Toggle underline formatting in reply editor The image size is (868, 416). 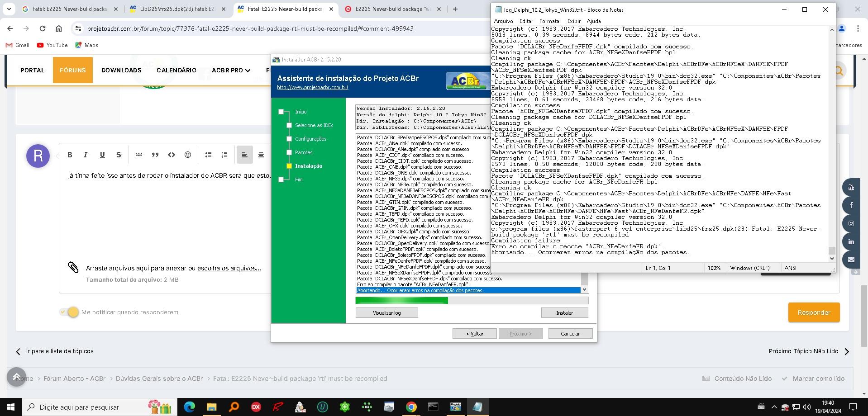(102, 155)
